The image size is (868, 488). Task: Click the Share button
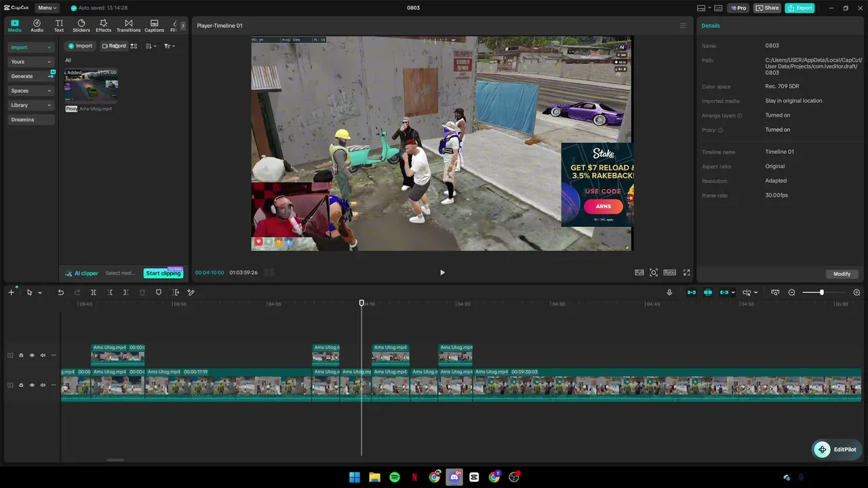pyautogui.click(x=767, y=8)
